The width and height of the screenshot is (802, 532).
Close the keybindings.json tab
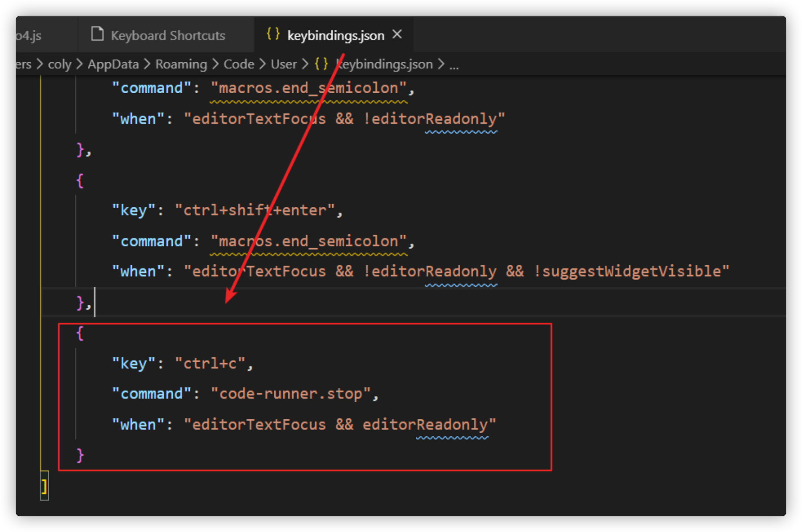pyautogui.click(x=397, y=34)
